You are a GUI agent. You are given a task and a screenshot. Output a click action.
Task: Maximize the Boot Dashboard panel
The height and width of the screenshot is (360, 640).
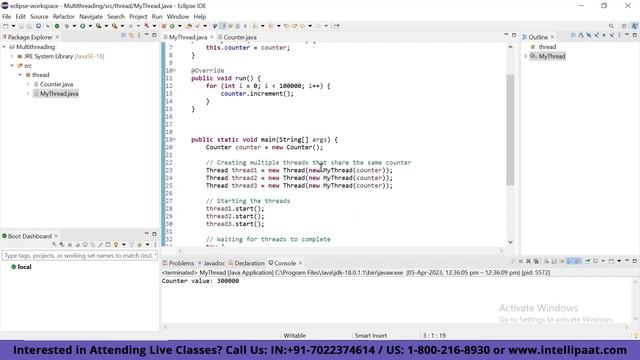pos(154,234)
